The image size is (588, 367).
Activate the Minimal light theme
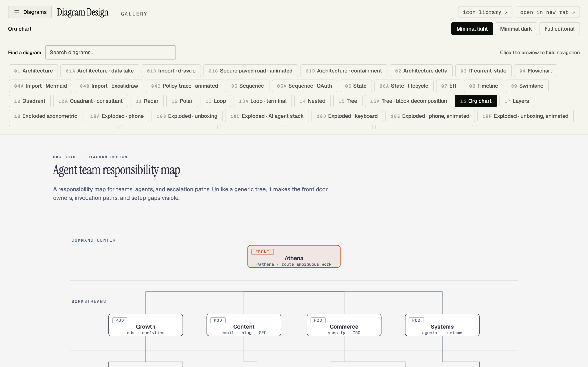472,29
